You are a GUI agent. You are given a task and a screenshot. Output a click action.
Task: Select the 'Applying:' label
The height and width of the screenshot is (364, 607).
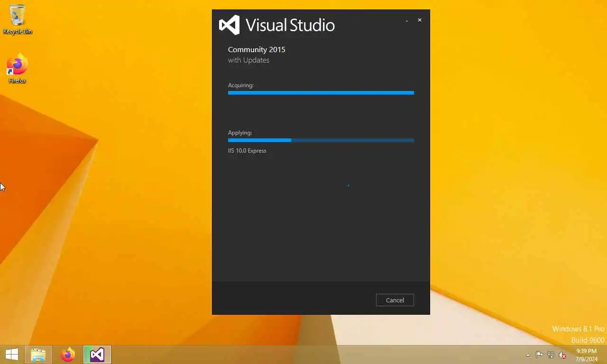click(x=240, y=133)
